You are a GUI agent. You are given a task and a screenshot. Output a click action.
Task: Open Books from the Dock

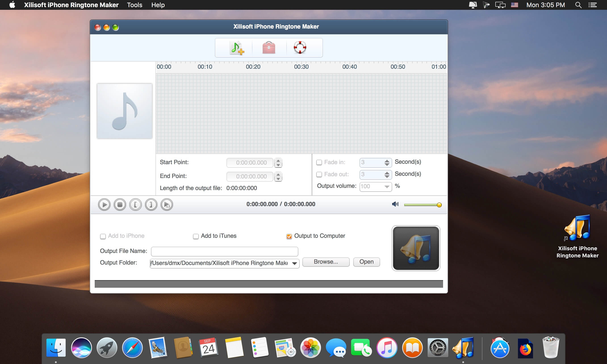pyautogui.click(x=412, y=348)
